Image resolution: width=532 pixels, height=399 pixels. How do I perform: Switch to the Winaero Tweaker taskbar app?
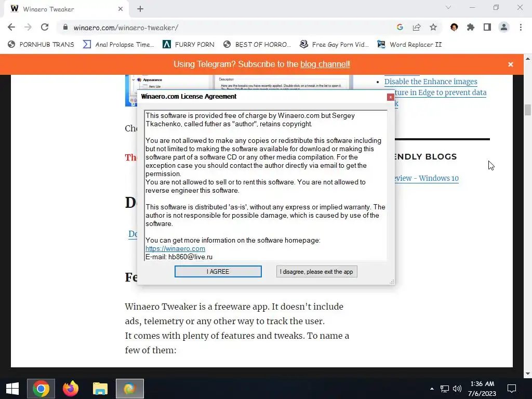pyautogui.click(x=129, y=389)
